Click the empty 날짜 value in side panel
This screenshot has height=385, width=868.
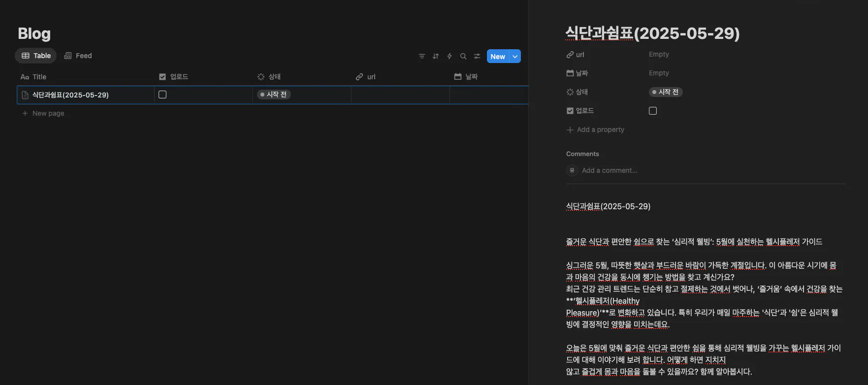[x=659, y=73]
